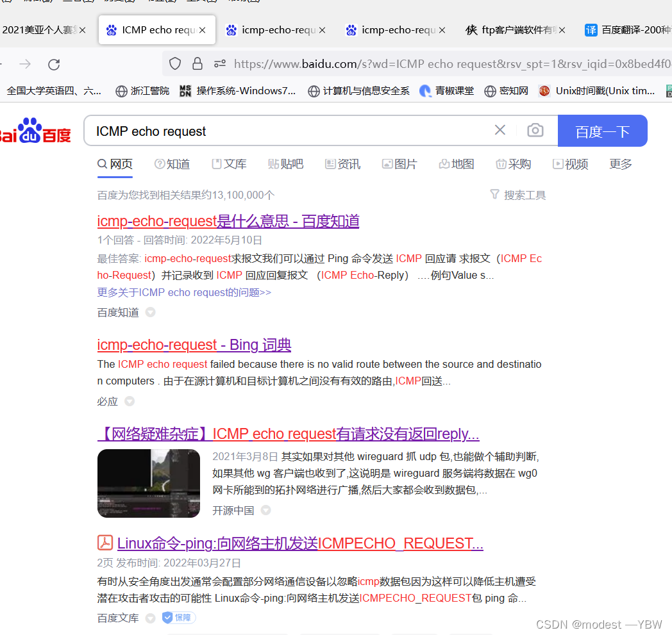
Task: Open the site permissions icon in address bar
Action: 220,64
